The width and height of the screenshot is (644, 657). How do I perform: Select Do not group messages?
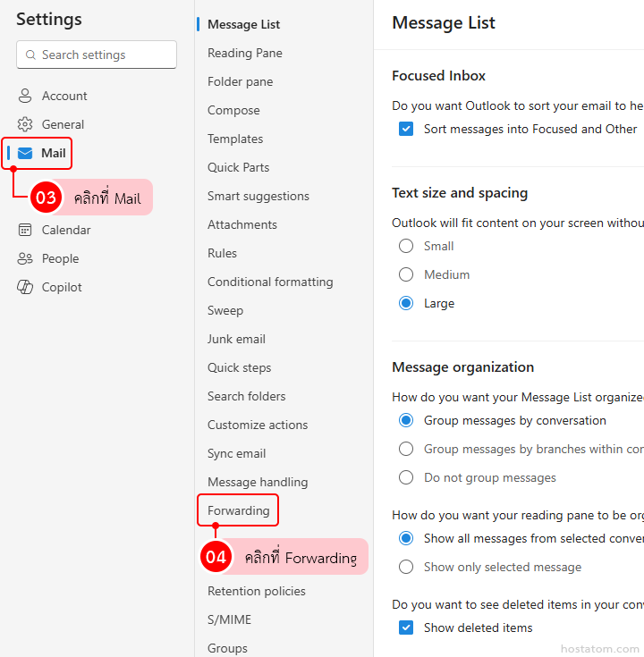click(406, 477)
